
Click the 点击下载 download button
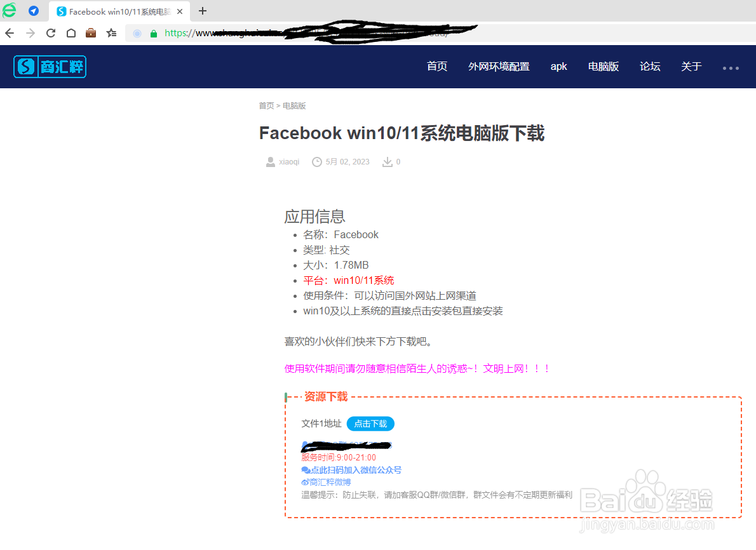pos(370,424)
